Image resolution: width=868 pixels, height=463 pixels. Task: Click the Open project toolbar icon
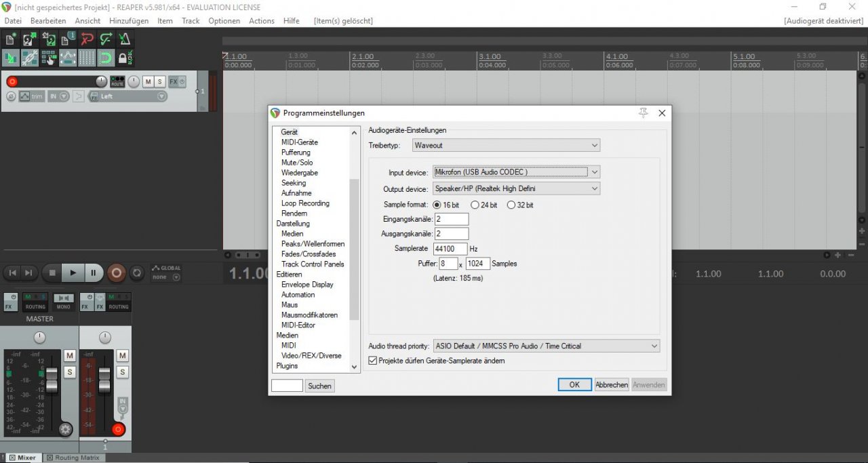(x=30, y=39)
